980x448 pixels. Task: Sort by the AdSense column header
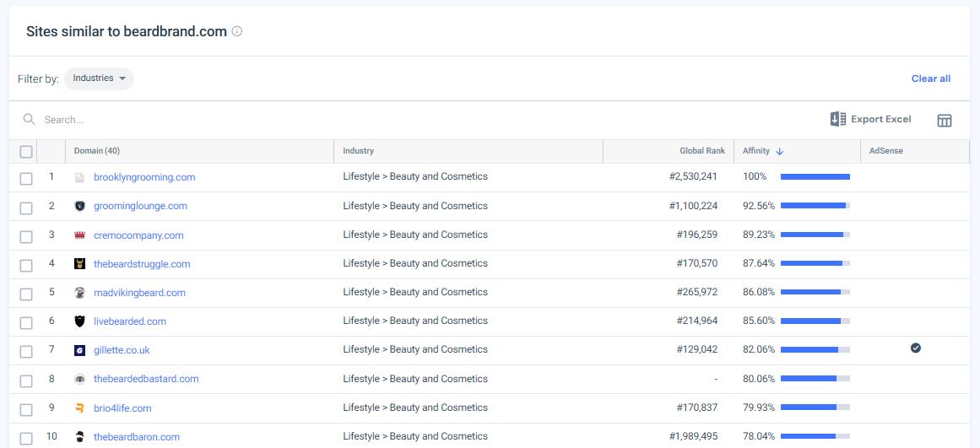tap(886, 151)
